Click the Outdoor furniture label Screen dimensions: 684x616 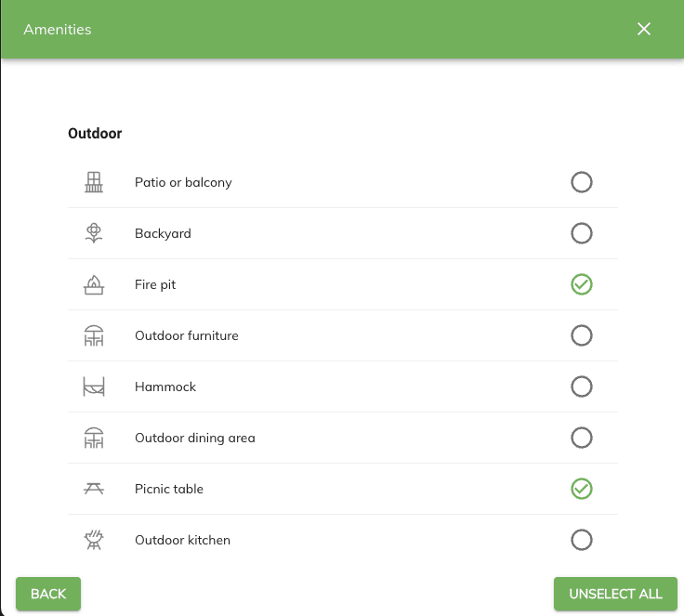[187, 335]
